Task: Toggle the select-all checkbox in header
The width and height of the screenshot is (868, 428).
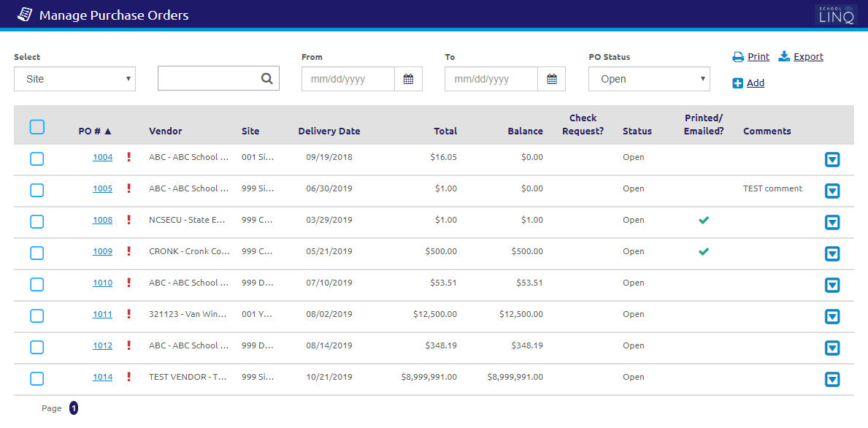Action: (37, 127)
